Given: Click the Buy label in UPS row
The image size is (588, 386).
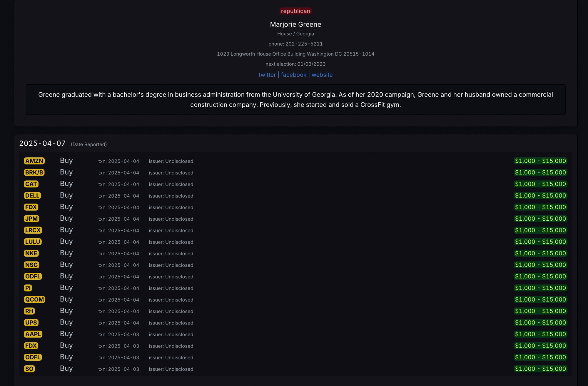Looking at the screenshot, I should [x=66, y=322].
